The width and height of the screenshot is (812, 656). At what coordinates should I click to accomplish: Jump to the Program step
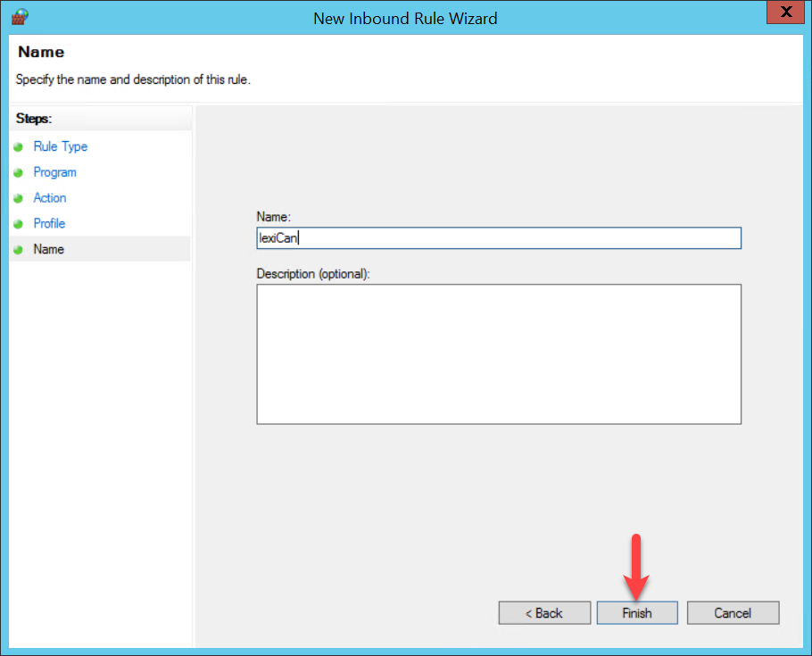coord(54,172)
